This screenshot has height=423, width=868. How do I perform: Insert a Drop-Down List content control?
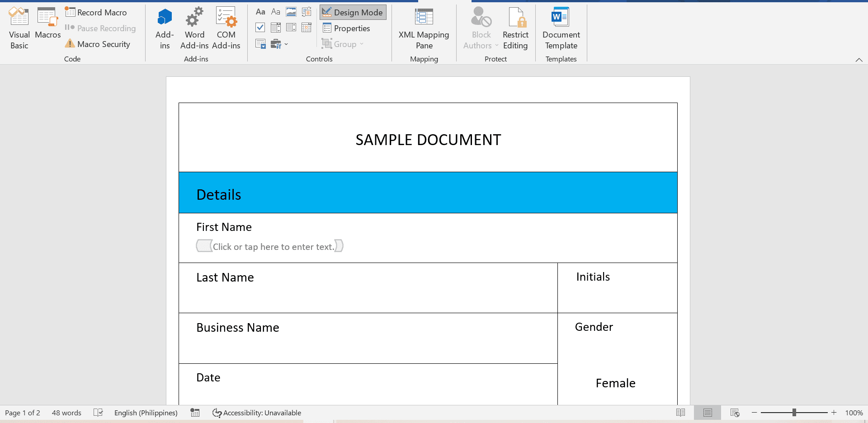(291, 28)
